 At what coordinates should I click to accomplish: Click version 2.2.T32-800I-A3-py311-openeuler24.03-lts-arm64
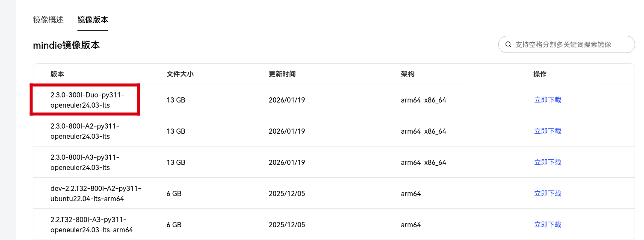coord(92,225)
